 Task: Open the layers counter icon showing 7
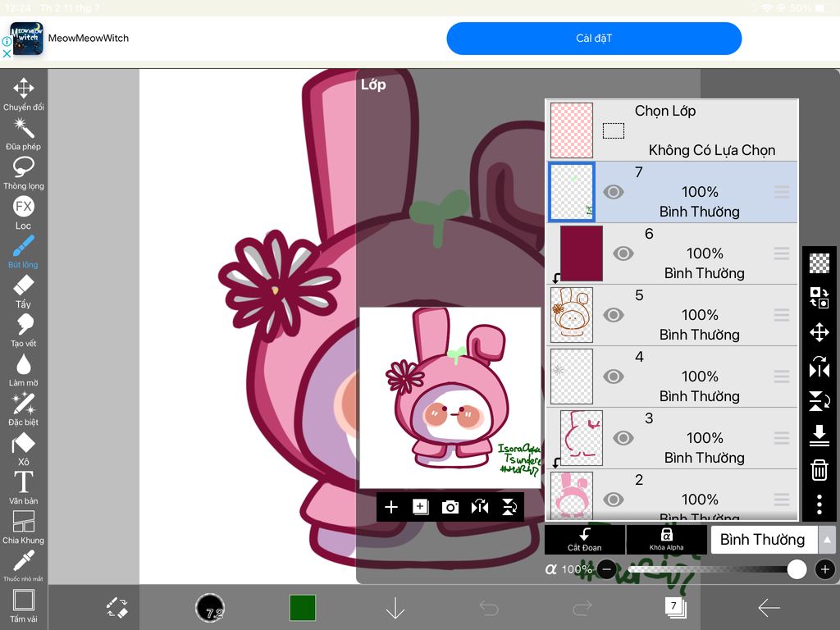click(x=675, y=607)
